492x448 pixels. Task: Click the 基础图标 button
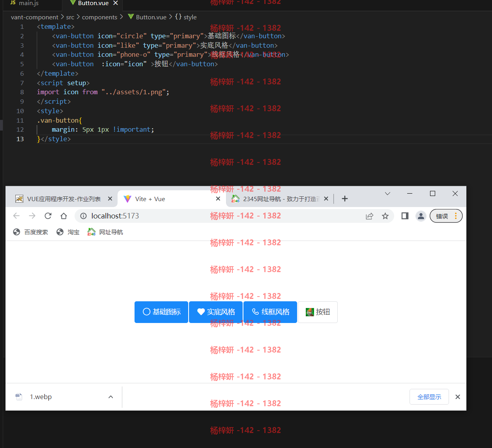(x=161, y=312)
